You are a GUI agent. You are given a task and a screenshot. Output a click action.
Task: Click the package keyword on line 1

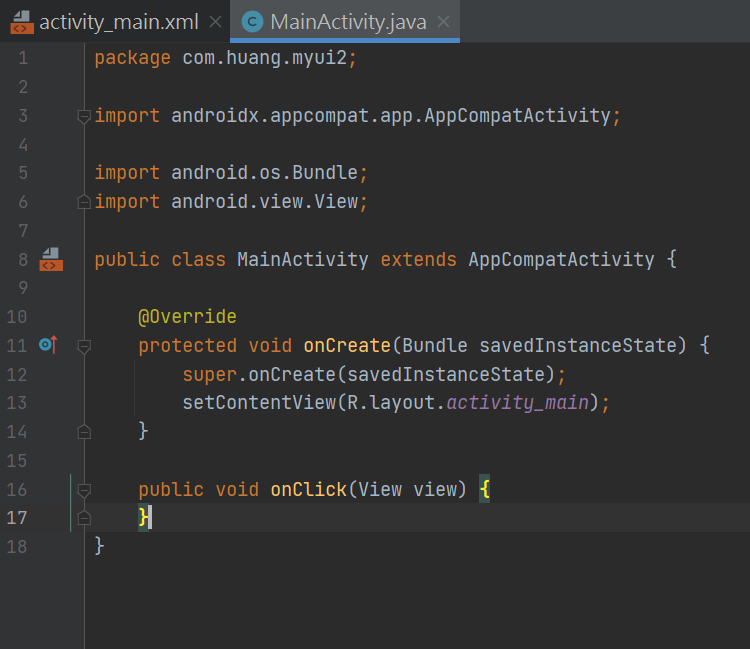[x=132, y=58]
